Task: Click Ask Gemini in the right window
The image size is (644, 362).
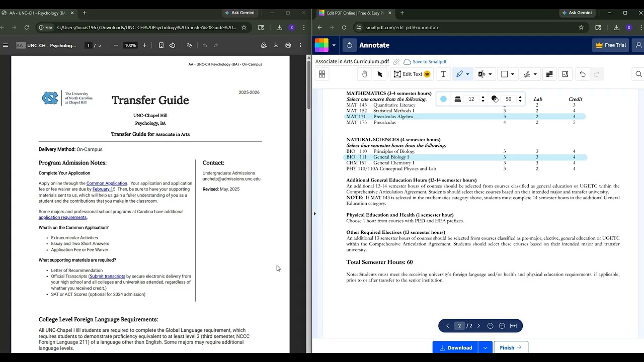Action: point(577,13)
